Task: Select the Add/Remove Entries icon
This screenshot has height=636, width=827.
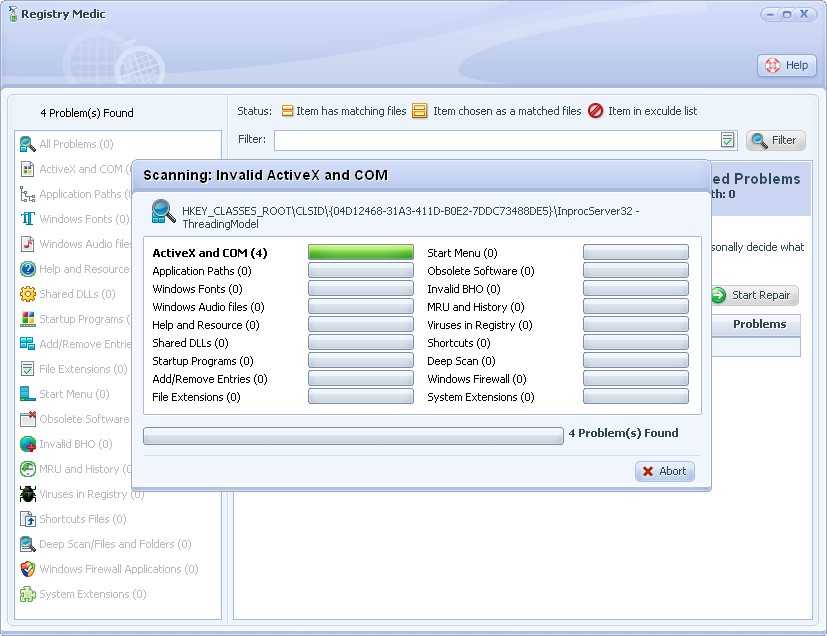Action: 27,344
